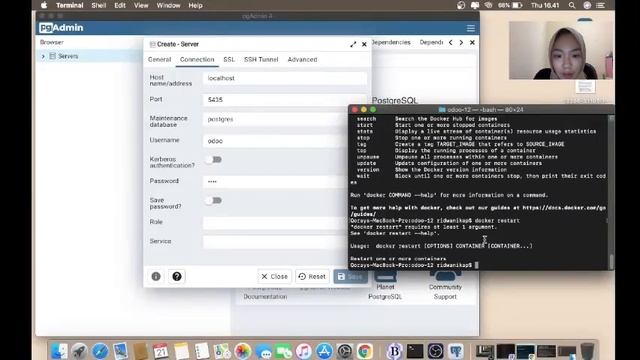The image size is (640, 360).
Task: Open Launchpad from the Dock
Action: (80, 351)
